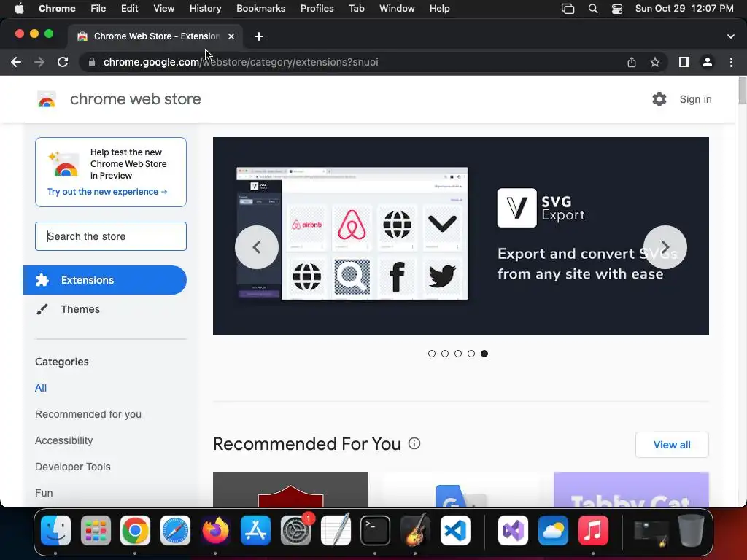747x560 pixels.
Task: Click the address bar URL
Action: tap(241, 62)
